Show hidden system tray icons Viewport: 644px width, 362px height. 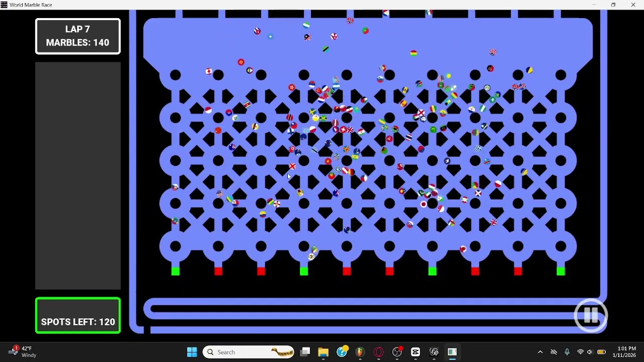coord(540,352)
